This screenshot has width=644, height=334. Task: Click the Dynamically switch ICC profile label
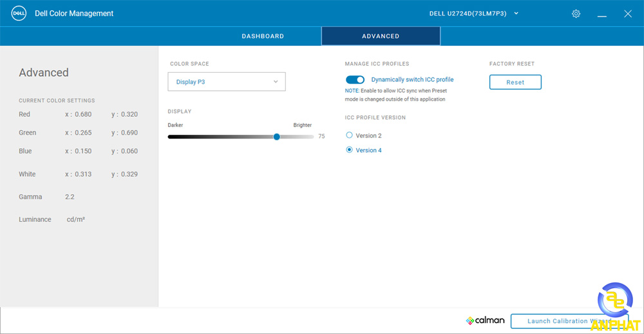click(412, 80)
